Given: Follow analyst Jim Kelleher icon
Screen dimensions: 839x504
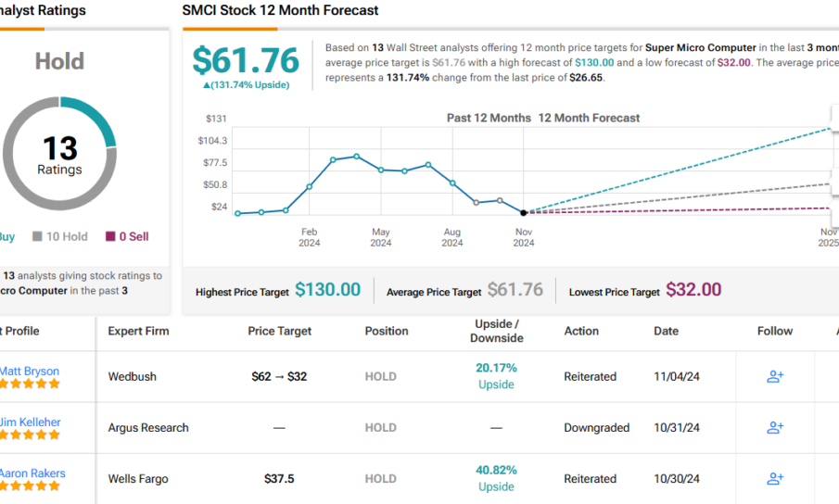Looking at the screenshot, I should pyautogui.click(x=775, y=428).
